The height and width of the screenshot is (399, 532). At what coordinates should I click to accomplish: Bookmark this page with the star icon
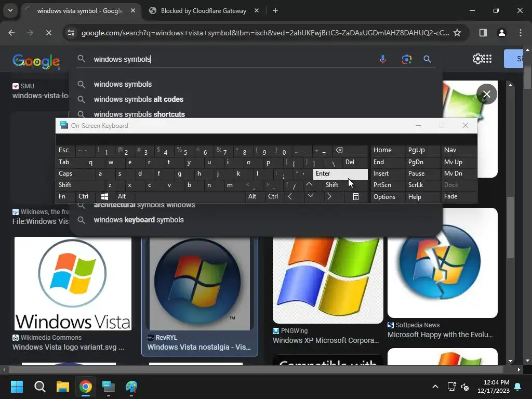(x=457, y=33)
